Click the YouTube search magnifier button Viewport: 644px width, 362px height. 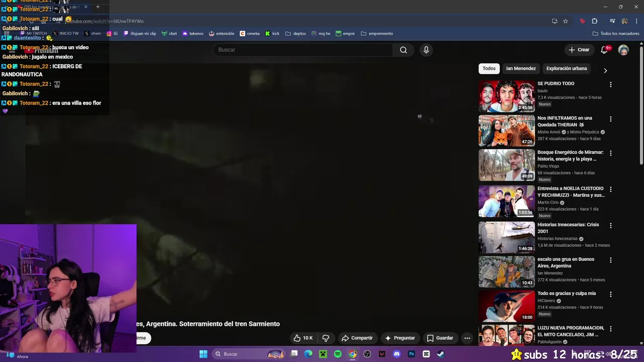(x=403, y=50)
